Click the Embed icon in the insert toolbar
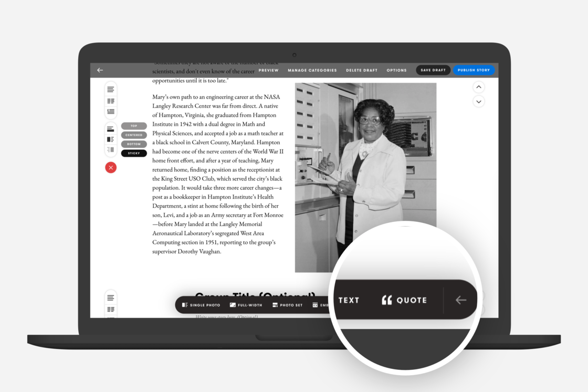 coord(315,305)
